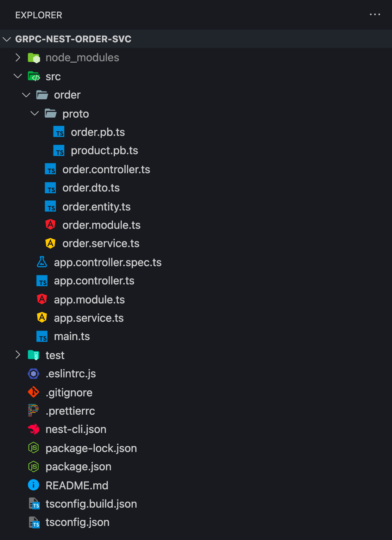The width and height of the screenshot is (392, 540).
Task: Click the Git icon next to .gitignore
Action: pyautogui.click(x=33, y=392)
